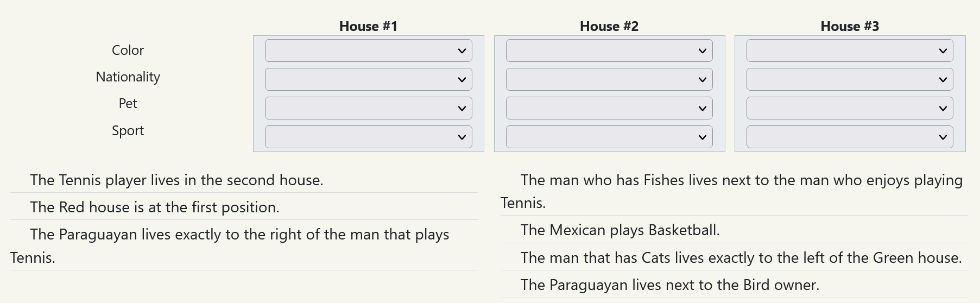Expand the House #1 Sport dropdown
980x303 pixels.
(x=368, y=137)
